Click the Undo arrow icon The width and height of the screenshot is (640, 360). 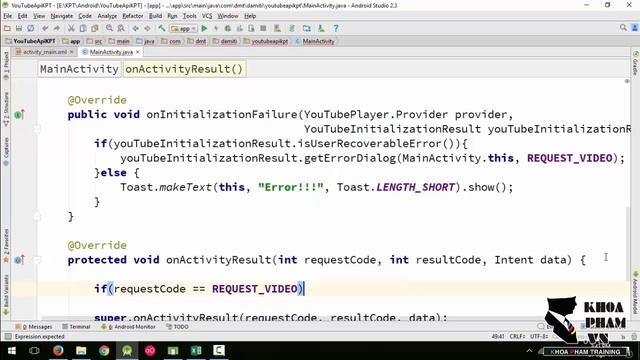tap(45, 28)
